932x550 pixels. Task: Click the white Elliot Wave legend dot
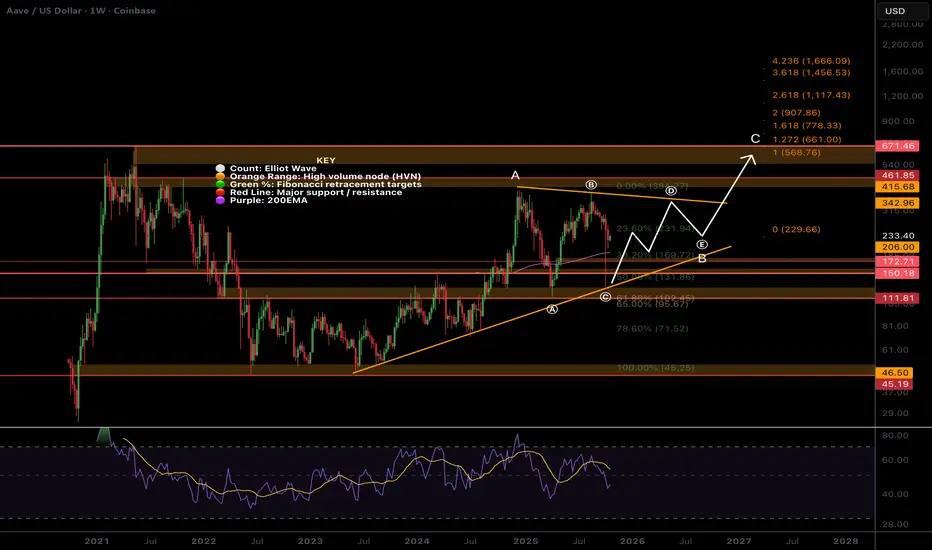[x=220, y=168]
